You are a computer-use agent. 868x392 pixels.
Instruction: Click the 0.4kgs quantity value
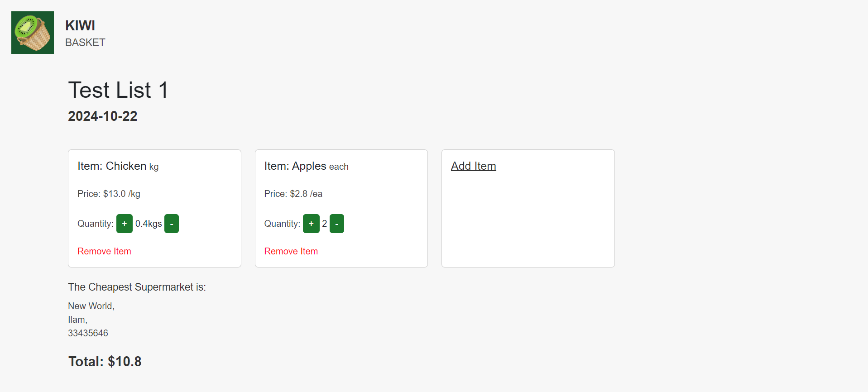coord(149,224)
